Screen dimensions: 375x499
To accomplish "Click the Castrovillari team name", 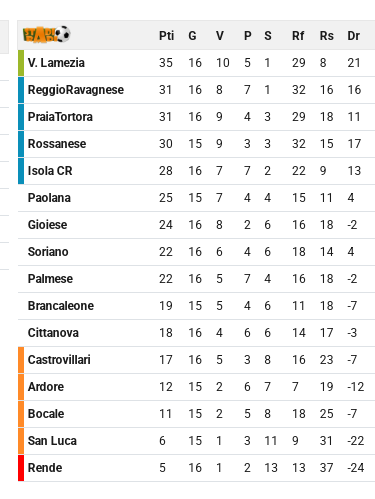I will [59, 360].
